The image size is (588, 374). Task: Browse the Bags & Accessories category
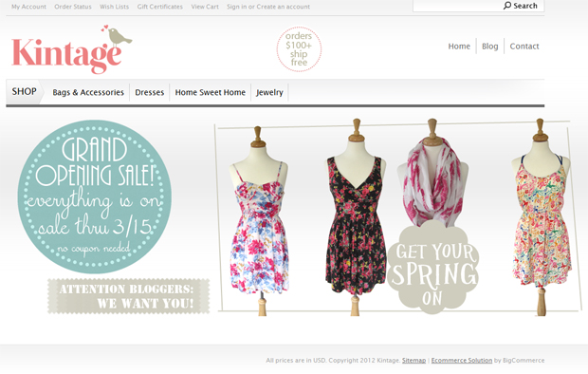88,92
